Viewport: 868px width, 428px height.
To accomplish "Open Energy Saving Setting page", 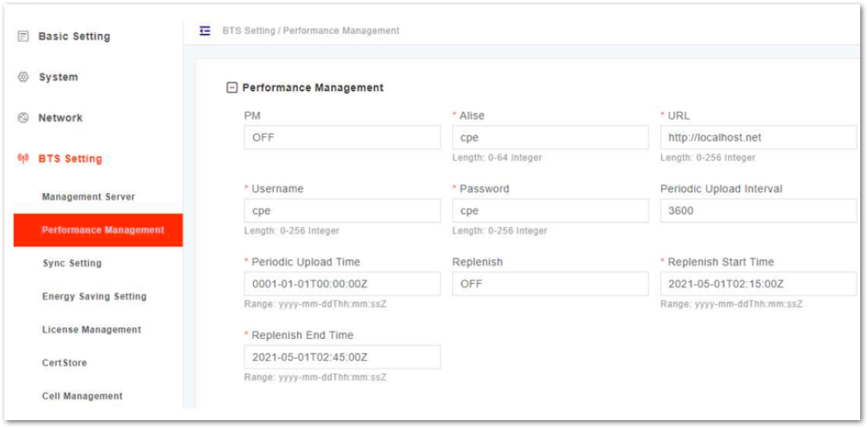I will [94, 296].
